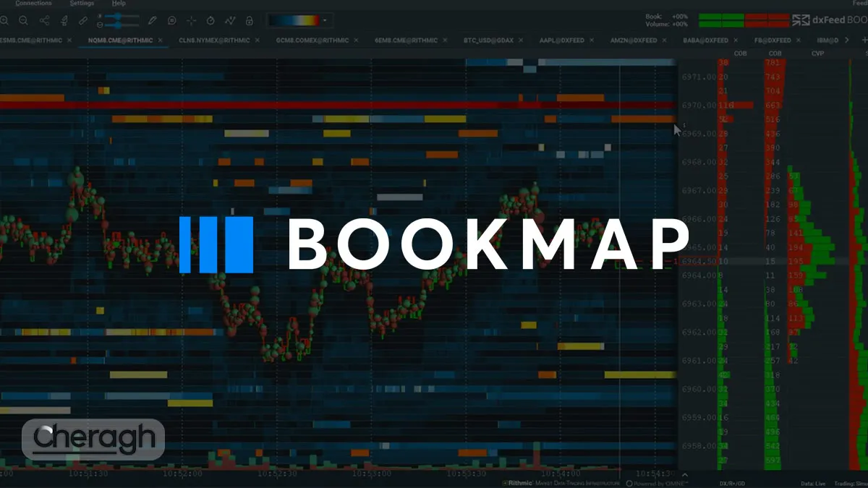Click the crosshair icon in the toolbar
Image resolution: width=868 pixels, height=488 pixels.
pyautogui.click(x=191, y=21)
